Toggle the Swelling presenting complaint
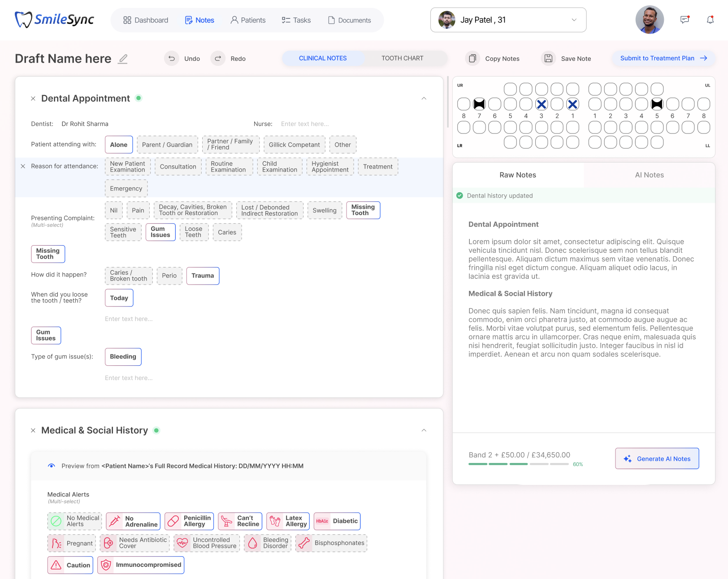Image resolution: width=728 pixels, height=579 pixels. [x=325, y=211]
